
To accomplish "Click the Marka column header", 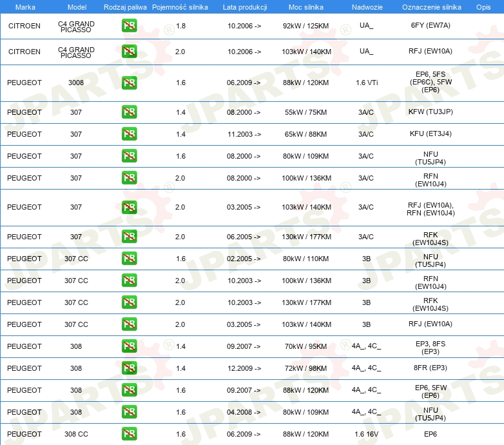I will pos(25,7).
